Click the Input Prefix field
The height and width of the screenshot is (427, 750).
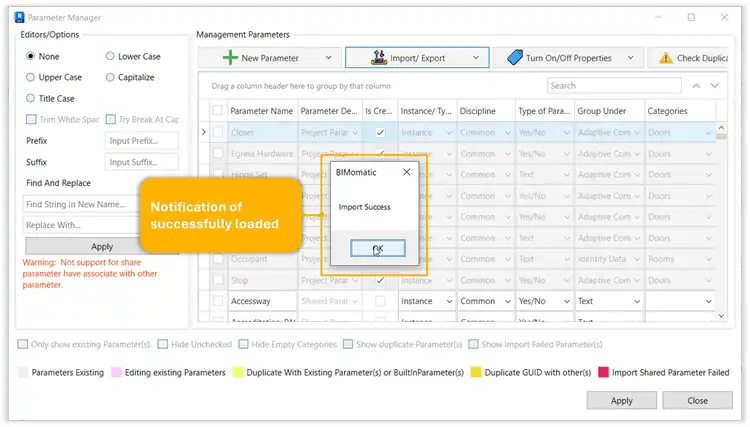[142, 141]
